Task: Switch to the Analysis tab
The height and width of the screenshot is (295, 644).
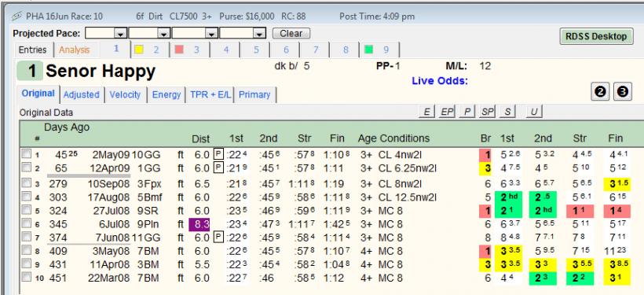Action: (75, 50)
